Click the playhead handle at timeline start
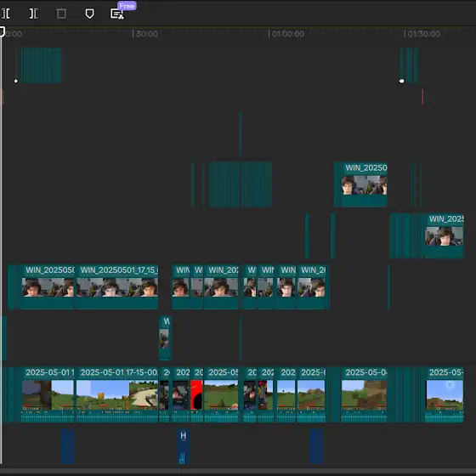Image resolution: width=476 pixels, height=476 pixels. coord(2,31)
